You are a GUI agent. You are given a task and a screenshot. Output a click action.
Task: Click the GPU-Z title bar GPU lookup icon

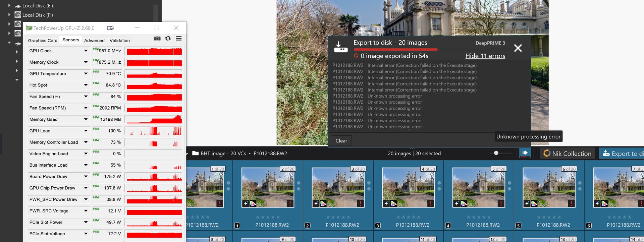click(x=110, y=28)
